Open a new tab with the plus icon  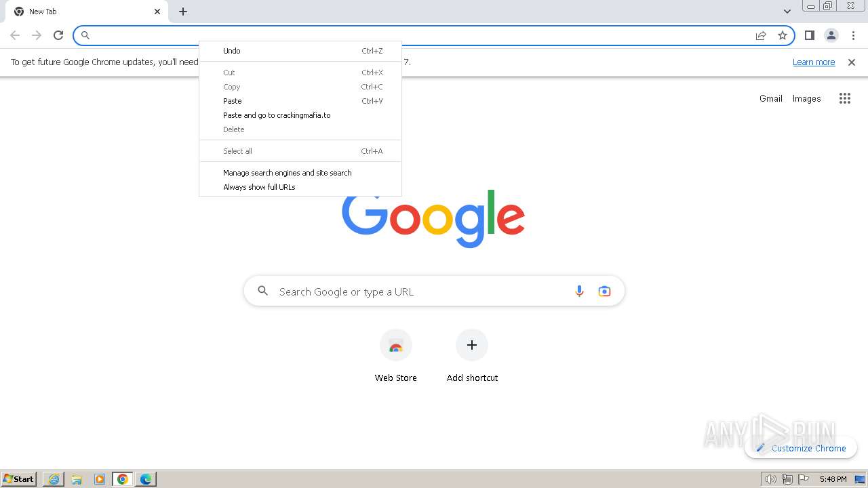183,12
